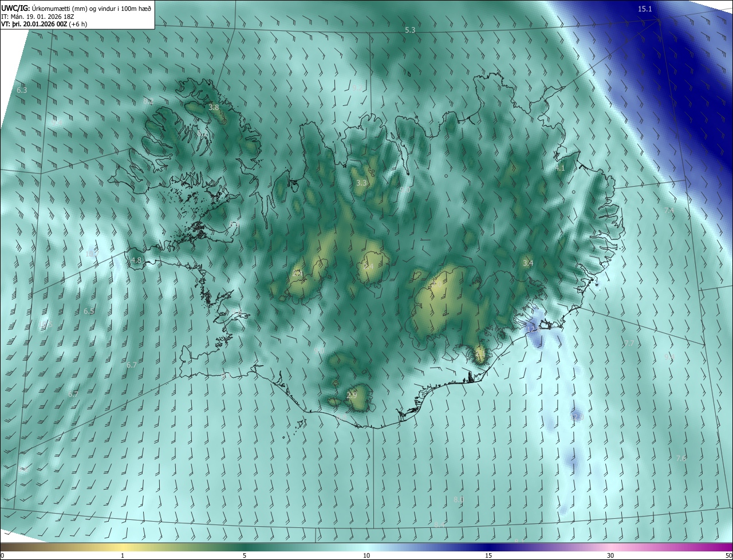733x560 pixels.
Task: Click the 7.6 value label
Action: 681,459
